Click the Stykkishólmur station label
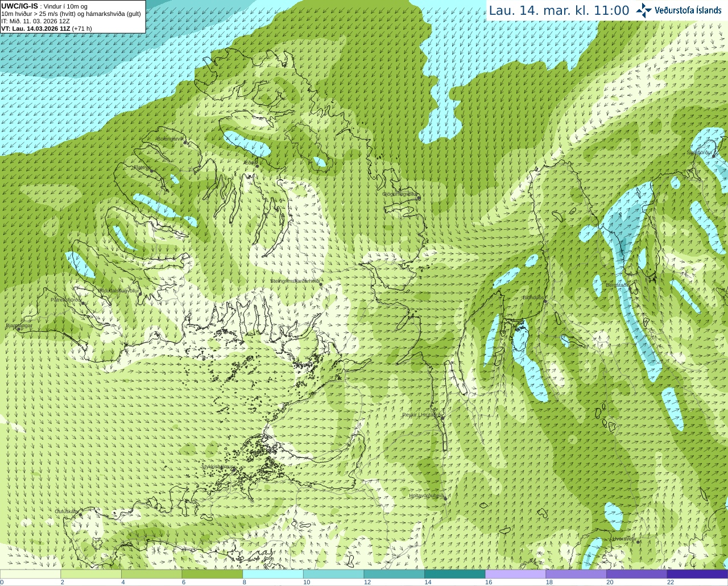Viewport: 728px width, 586px height. coord(218,467)
